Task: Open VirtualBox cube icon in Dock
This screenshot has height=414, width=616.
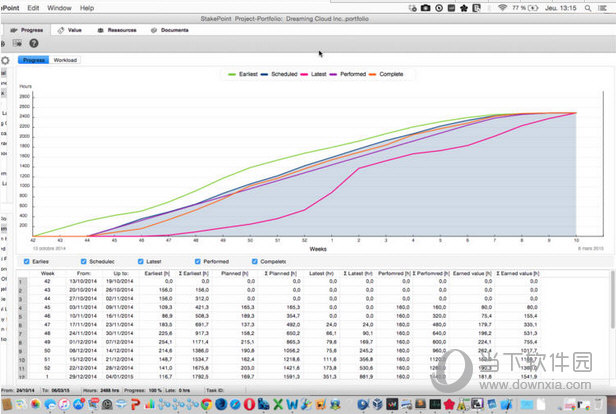Action: [378, 404]
